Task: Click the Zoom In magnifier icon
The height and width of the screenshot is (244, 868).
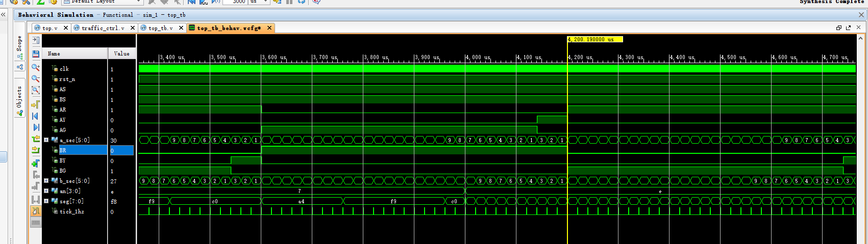Action: point(36,67)
